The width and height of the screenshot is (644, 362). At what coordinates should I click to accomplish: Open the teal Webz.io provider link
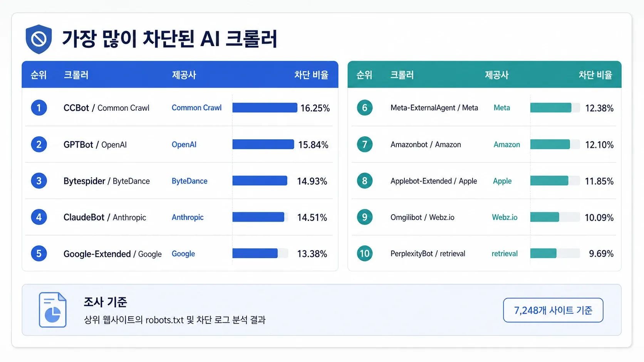point(505,217)
